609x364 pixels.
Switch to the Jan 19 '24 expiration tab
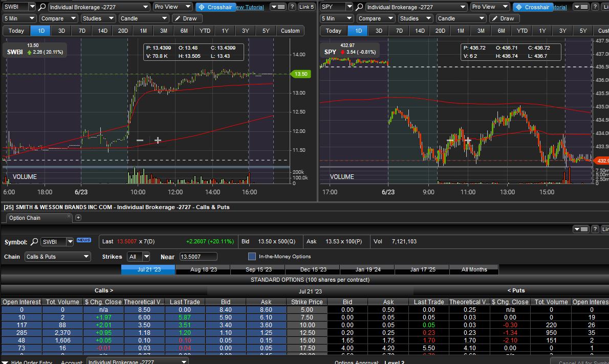(367, 269)
